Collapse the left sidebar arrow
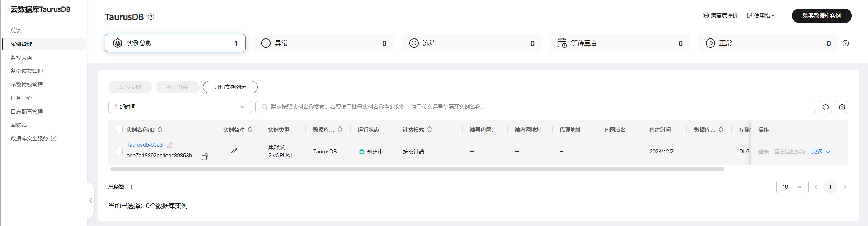868x226 pixels. tap(90, 200)
